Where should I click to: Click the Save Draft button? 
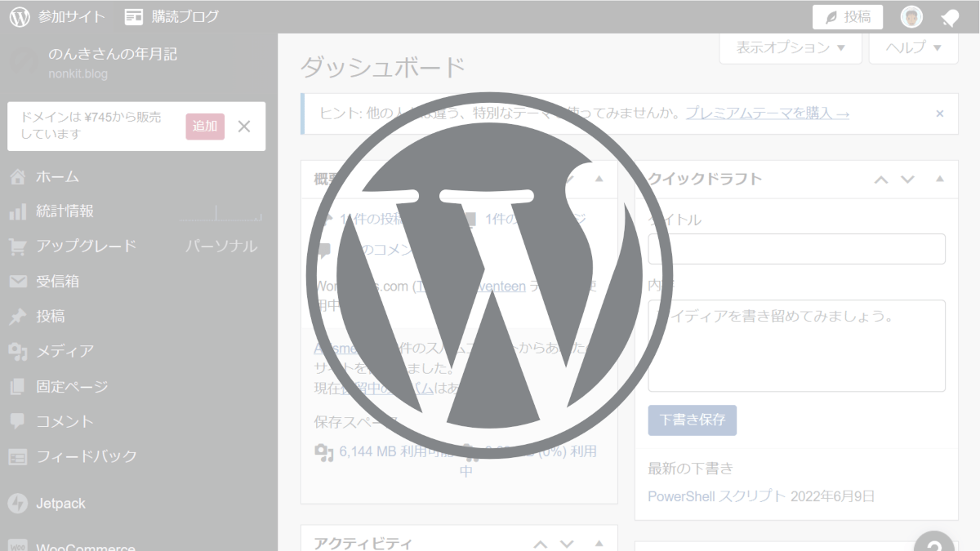click(x=692, y=420)
